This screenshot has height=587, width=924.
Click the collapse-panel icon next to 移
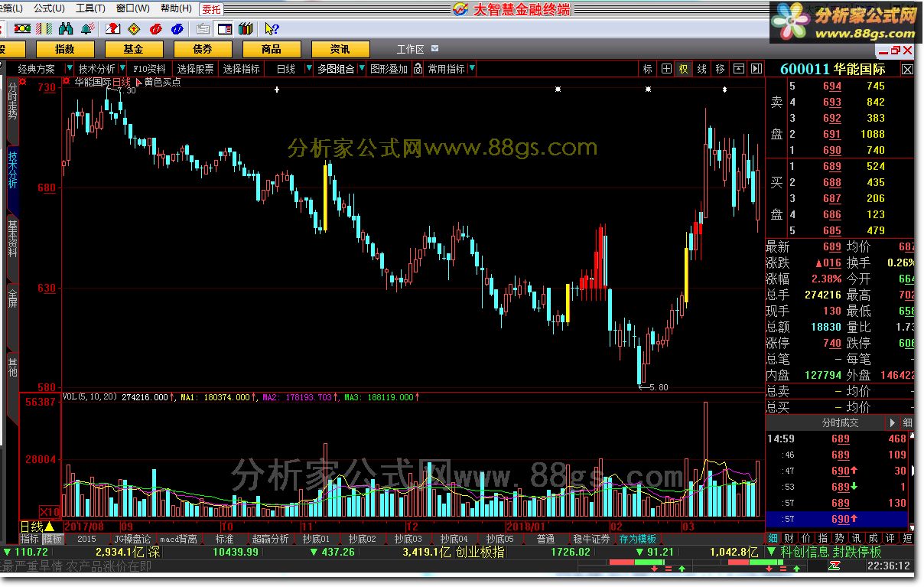click(739, 69)
